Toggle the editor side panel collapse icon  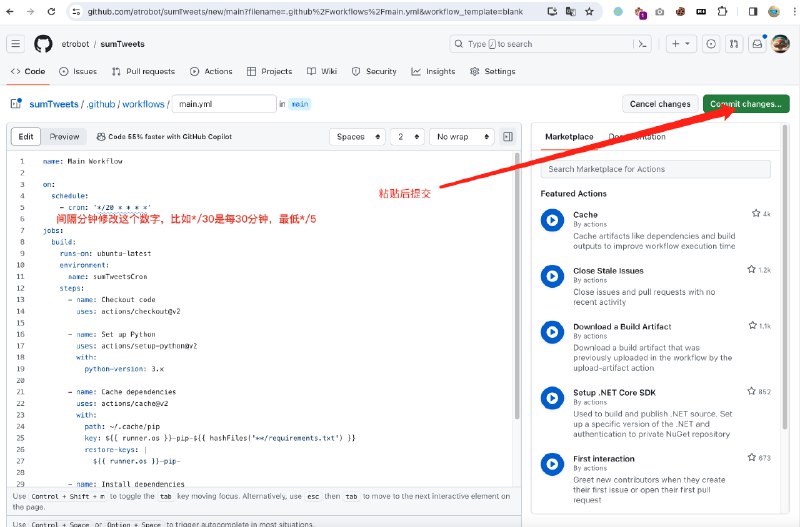tap(508, 137)
